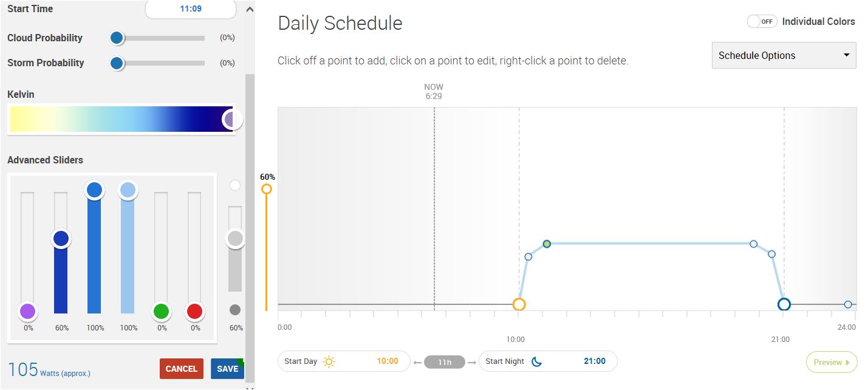Click the Start Day 10:00 time value
This screenshot has width=868, height=390.
pos(388,361)
